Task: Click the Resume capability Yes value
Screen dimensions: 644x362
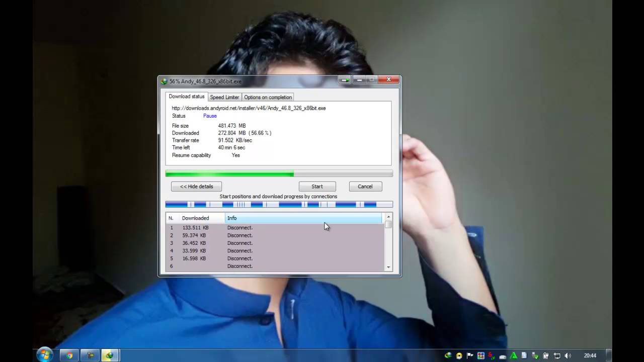Action: 236,155
